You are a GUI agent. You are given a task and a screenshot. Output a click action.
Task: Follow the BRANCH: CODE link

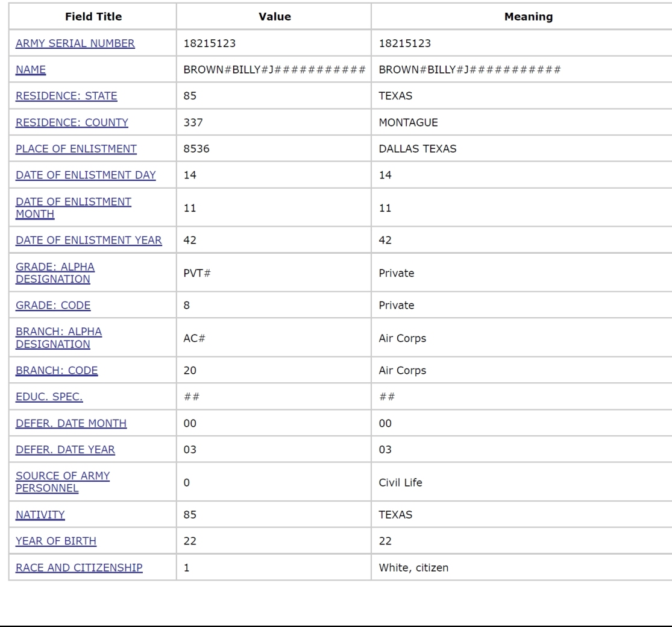coord(57,371)
